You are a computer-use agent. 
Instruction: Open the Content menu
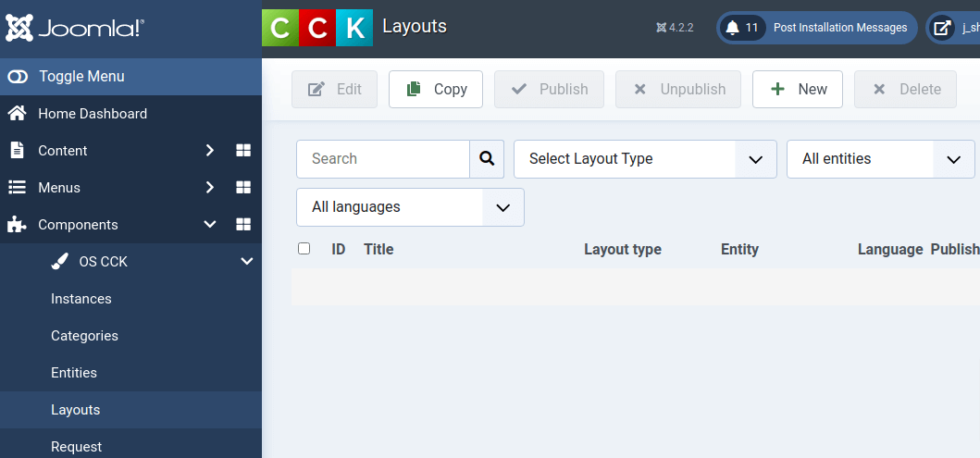[63, 151]
